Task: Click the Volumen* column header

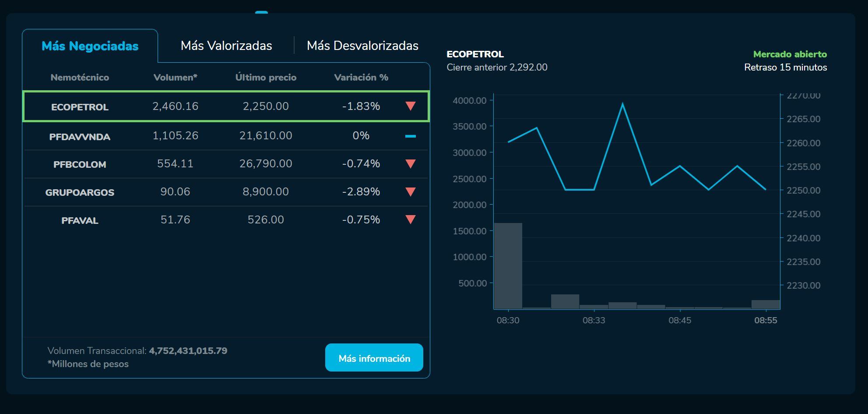Action: [x=175, y=78]
